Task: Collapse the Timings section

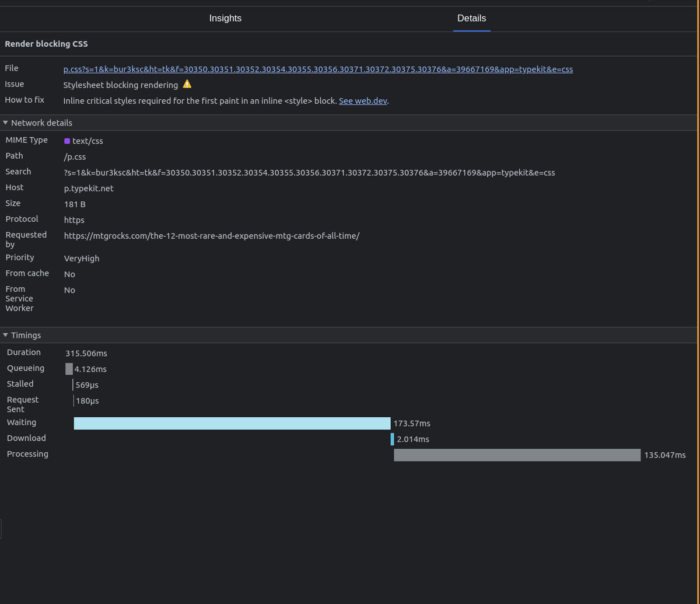Action: 6,335
